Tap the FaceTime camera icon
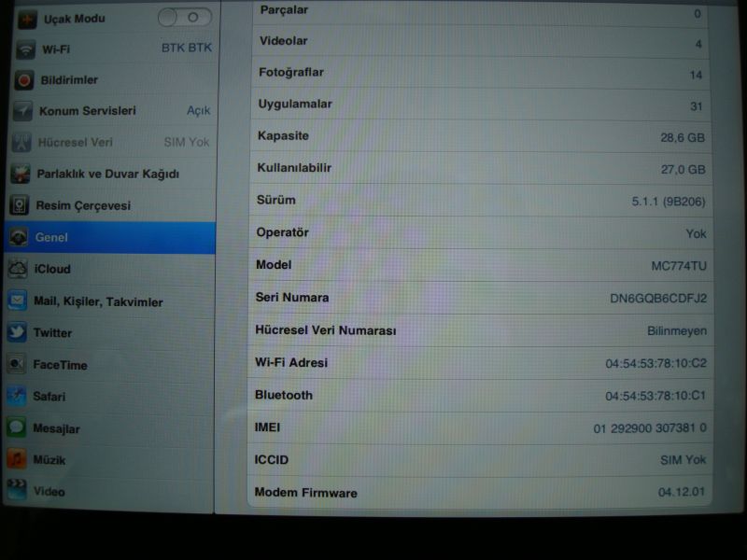Image resolution: width=747 pixels, height=560 pixels. pos(16,364)
